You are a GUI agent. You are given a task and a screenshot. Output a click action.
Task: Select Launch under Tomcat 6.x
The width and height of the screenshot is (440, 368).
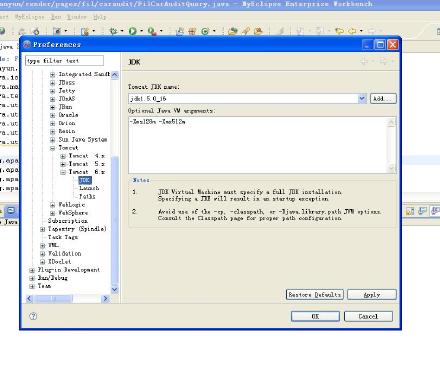click(x=89, y=188)
